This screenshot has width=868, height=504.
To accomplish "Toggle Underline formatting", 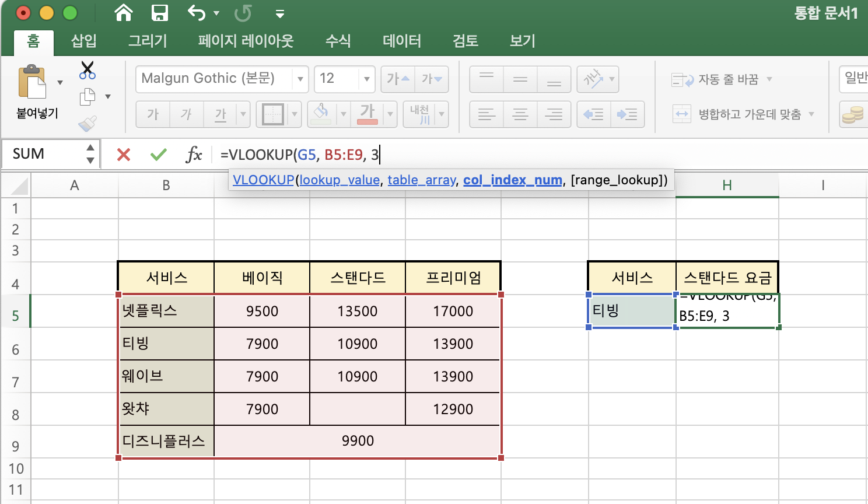I will pos(220,114).
